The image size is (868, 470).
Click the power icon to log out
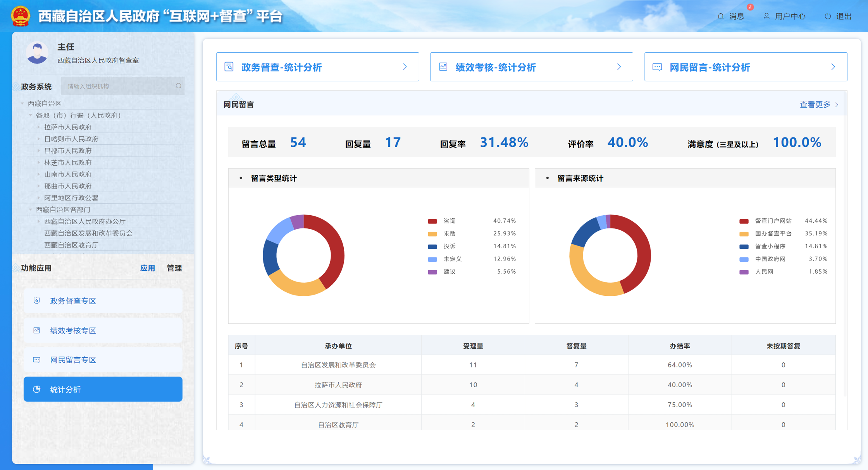pos(828,16)
